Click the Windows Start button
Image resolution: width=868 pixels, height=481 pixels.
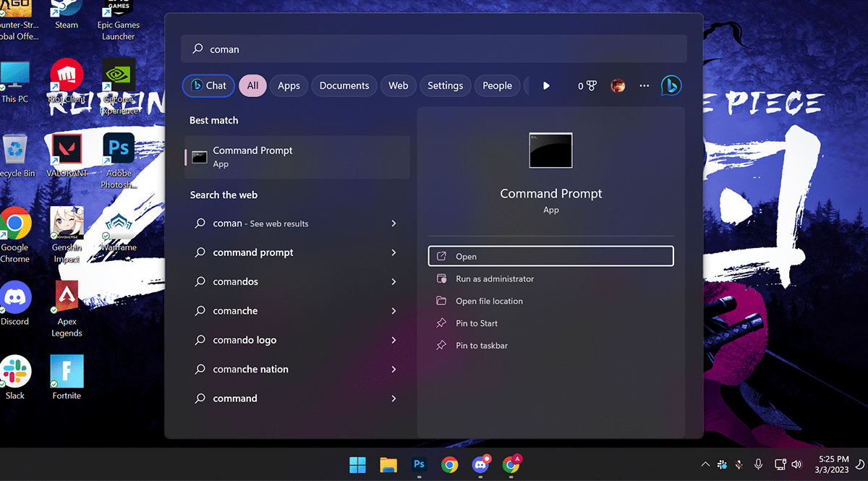pyautogui.click(x=357, y=464)
